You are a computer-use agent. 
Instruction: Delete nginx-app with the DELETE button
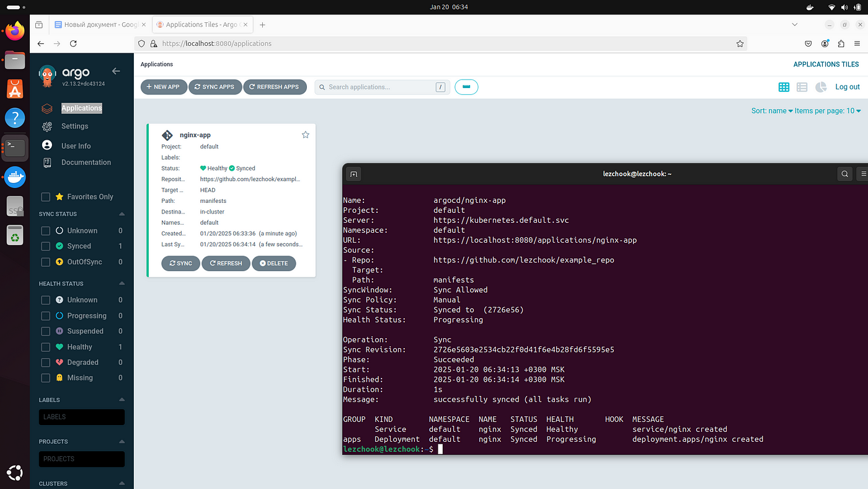[x=273, y=263]
